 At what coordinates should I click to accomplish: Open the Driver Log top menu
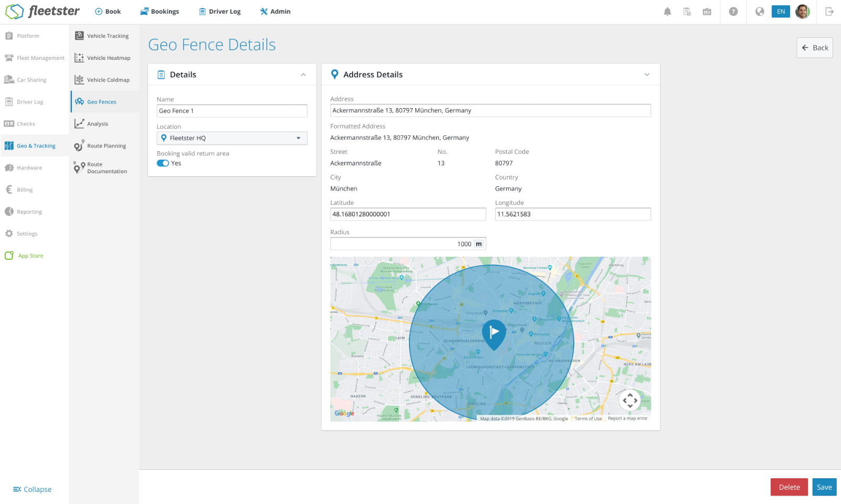pos(220,12)
